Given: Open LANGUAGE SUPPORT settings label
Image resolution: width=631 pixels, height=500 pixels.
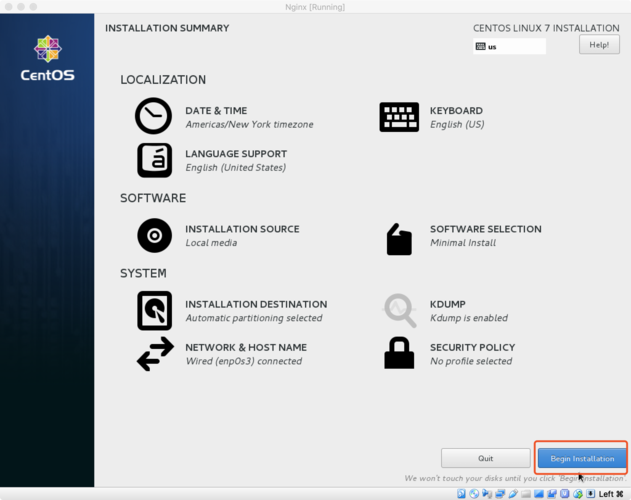Looking at the screenshot, I should 236,154.
